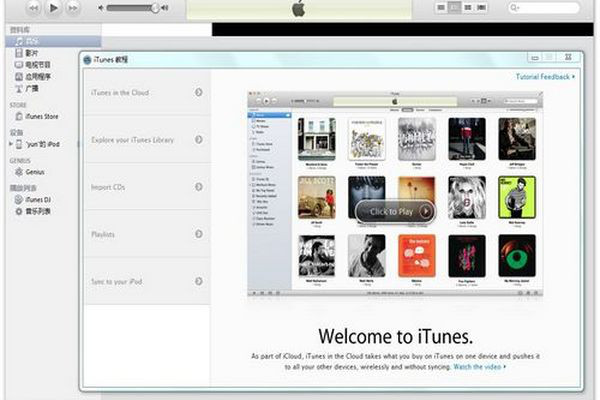
Task: Click the low-volume speaker icon
Action: (x=101, y=8)
